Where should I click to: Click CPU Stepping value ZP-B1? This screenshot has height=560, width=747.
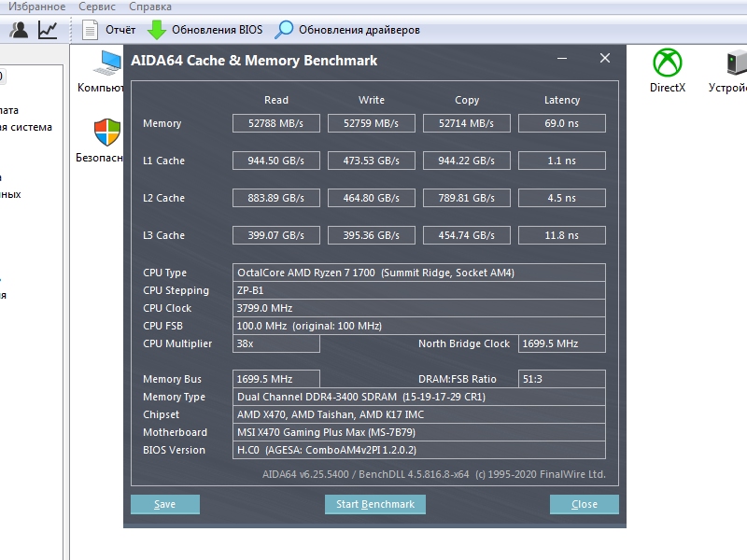tap(419, 290)
